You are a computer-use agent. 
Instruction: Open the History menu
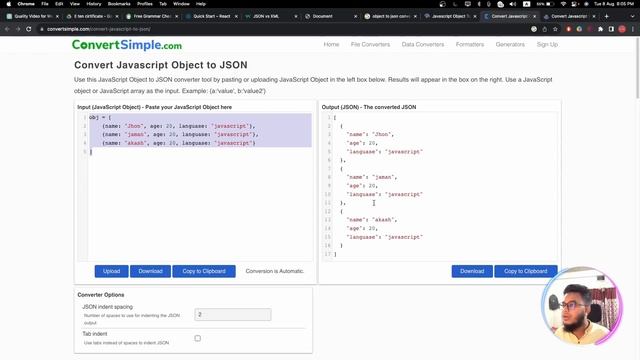[x=93, y=4]
